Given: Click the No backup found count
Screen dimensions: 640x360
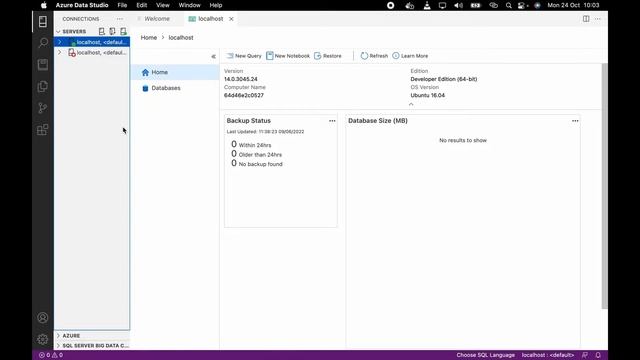Looking at the screenshot, I should tap(234, 163).
